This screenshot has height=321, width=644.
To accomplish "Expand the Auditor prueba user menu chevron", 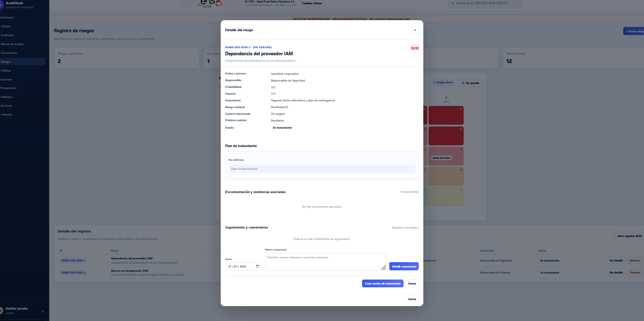I will coord(43,312).
